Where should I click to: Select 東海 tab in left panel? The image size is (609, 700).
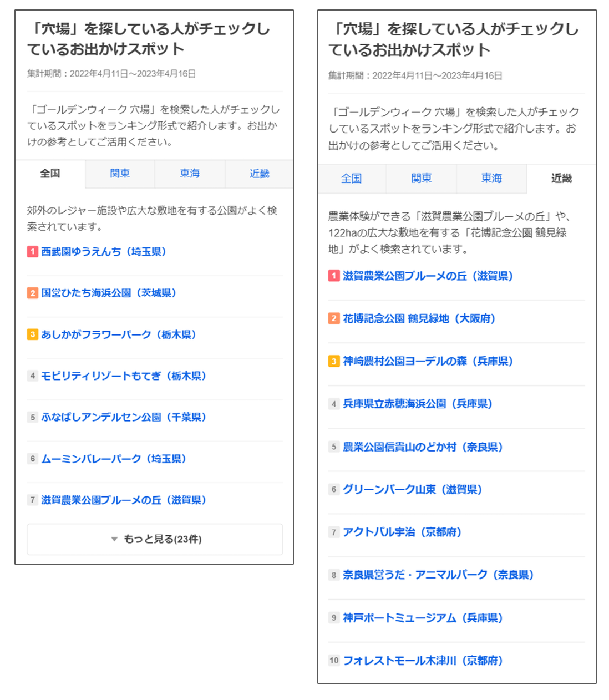tap(190, 174)
